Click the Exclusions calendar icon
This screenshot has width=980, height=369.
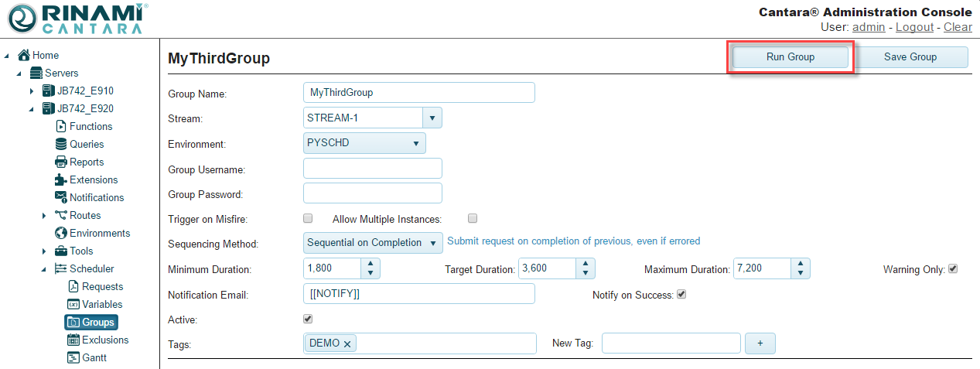point(73,340)
